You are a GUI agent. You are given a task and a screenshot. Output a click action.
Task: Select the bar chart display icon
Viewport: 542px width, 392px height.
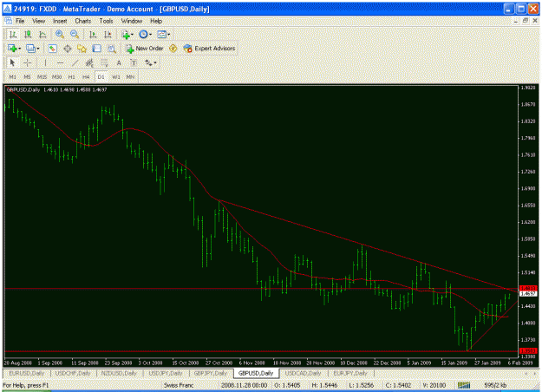point(13,34)
